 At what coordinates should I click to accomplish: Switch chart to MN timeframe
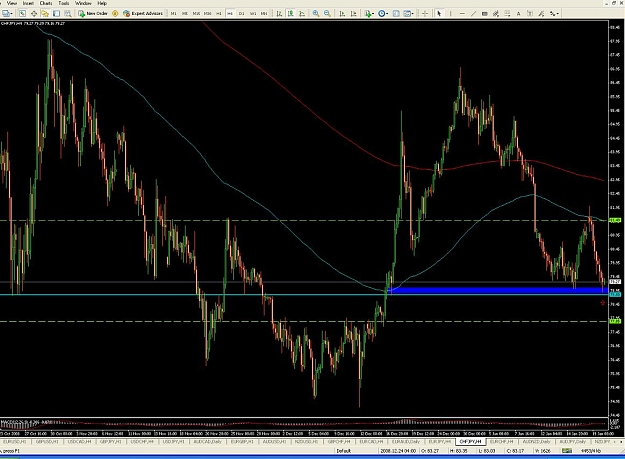pyautogui.click(x=264, y=14)
